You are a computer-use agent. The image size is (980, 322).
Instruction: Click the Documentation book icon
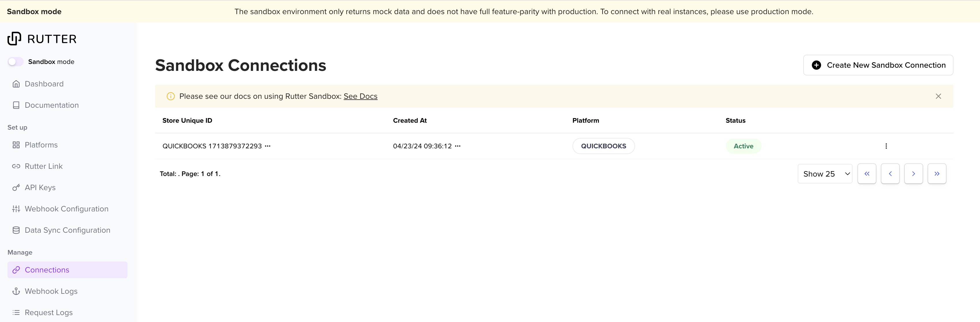[16, 105]
